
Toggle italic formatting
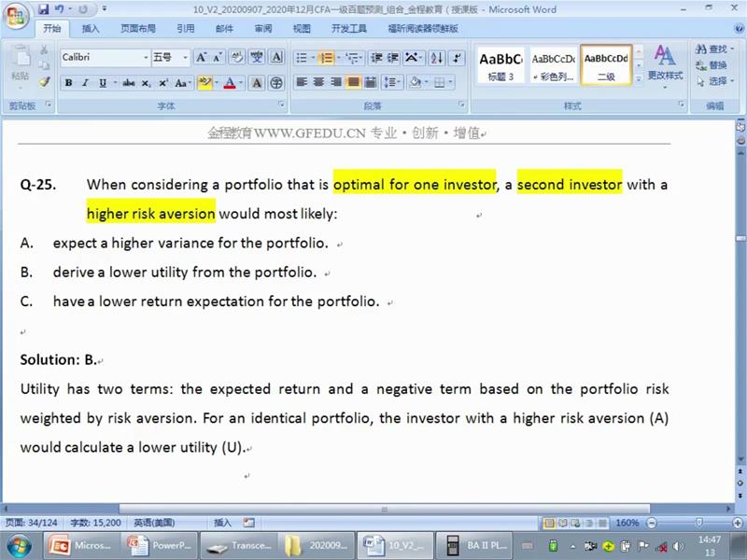point(85,83)
